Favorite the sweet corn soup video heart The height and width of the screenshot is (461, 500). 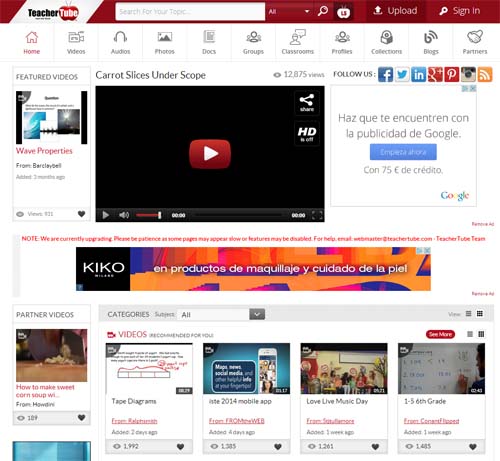coord(81,417)
